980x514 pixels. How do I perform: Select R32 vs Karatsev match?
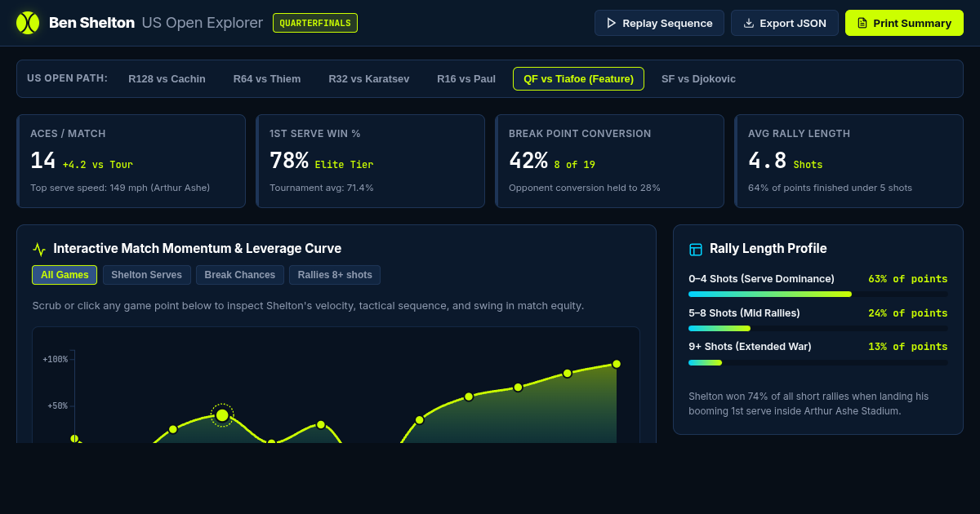click(x=369, y=79)
